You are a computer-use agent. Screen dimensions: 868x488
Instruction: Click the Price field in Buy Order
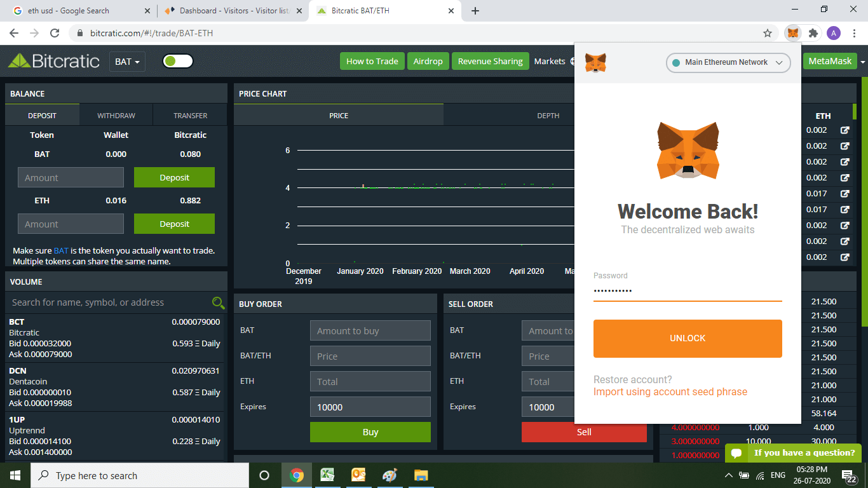(370, 356)
